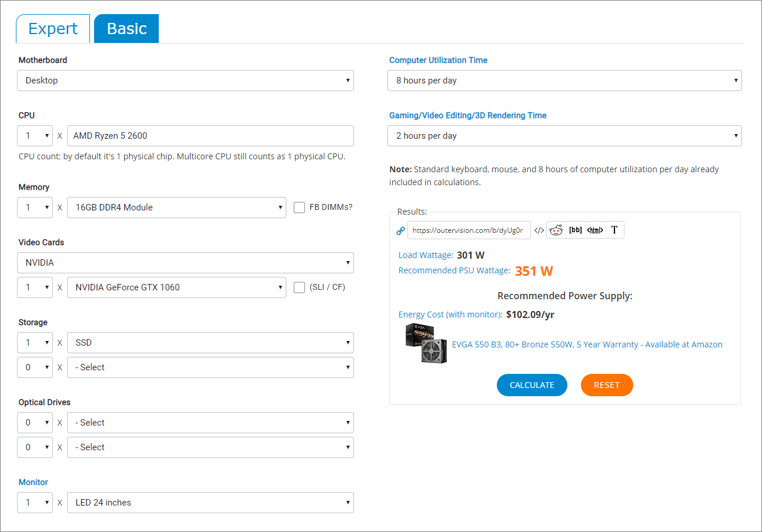This screenshot has height=532, width=762.
Task: Open the Gaming/Video Editing/3D Rendering Time dropdown
Action: click(564, 136)
